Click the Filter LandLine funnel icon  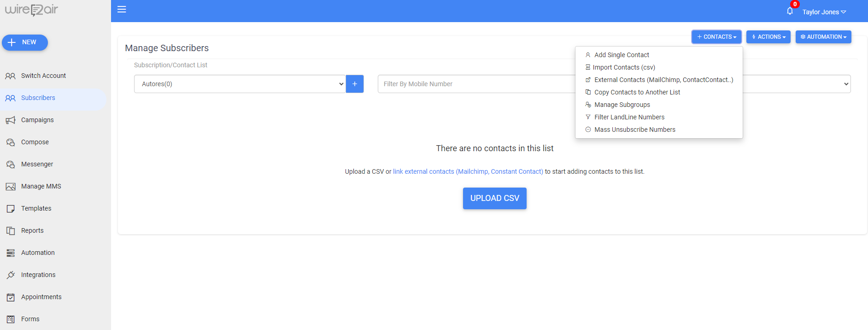[x=588, y=117]
